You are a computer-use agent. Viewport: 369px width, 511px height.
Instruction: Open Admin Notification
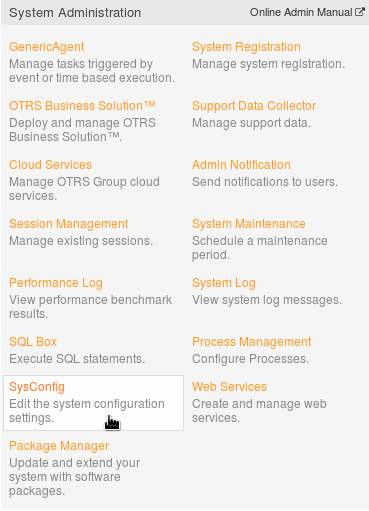pos(241,165)
